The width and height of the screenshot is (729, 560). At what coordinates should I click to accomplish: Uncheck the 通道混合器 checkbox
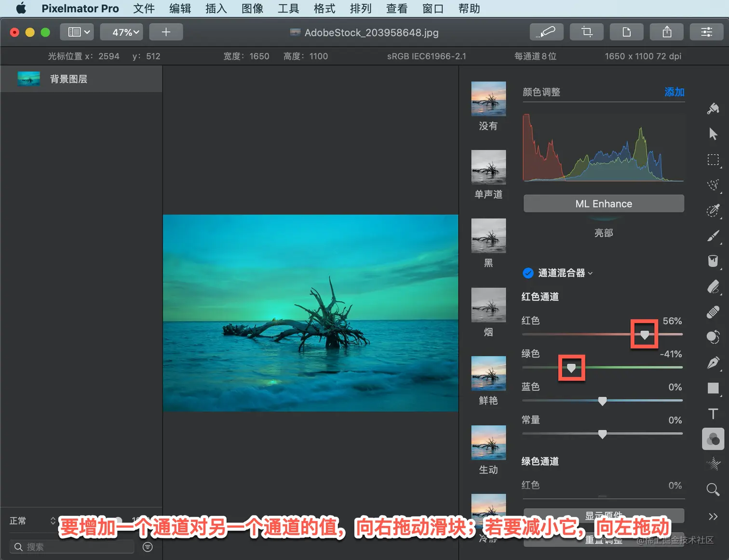tap(528, 273)
